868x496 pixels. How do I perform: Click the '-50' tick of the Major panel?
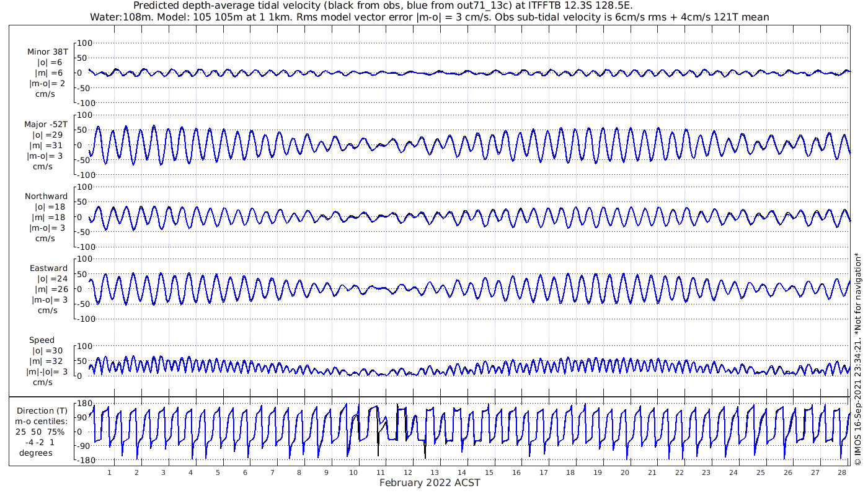[85, 160]
